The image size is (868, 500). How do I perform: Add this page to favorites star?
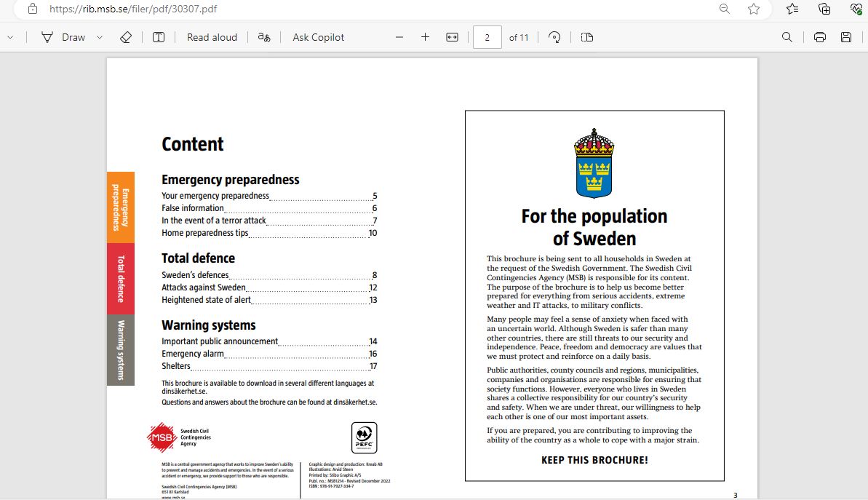pos(754,9)
